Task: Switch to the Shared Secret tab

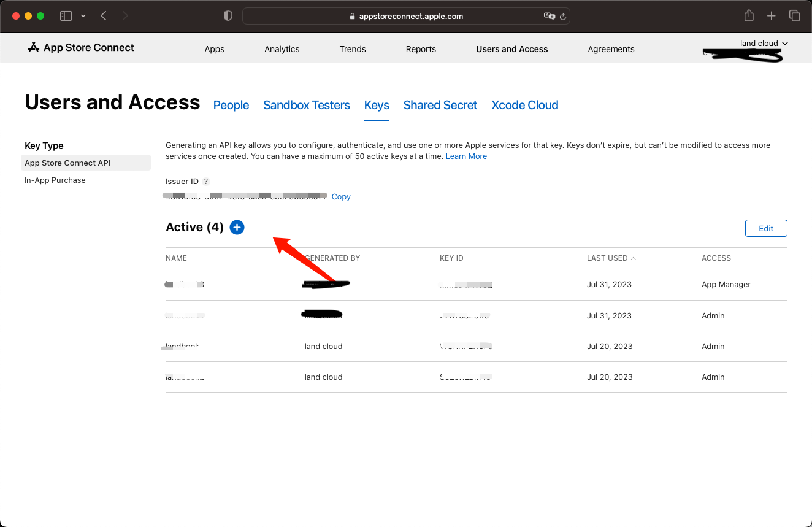Action: point(440,105)
